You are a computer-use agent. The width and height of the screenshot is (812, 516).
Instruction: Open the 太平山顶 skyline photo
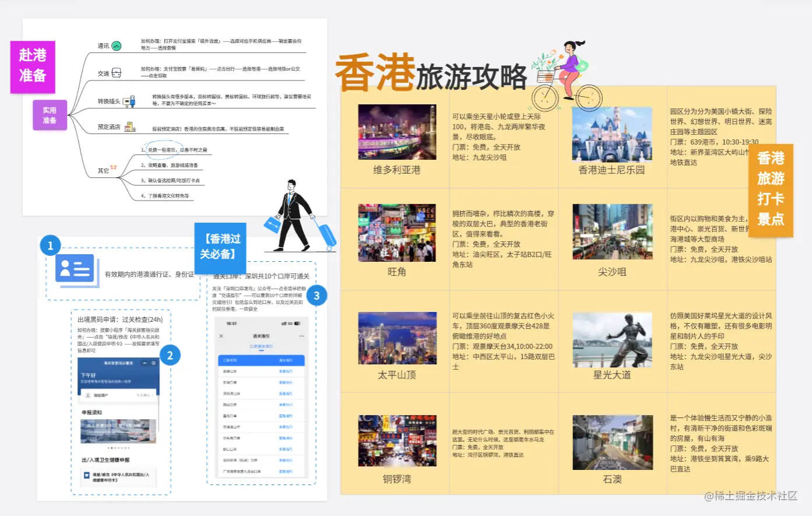398,338
